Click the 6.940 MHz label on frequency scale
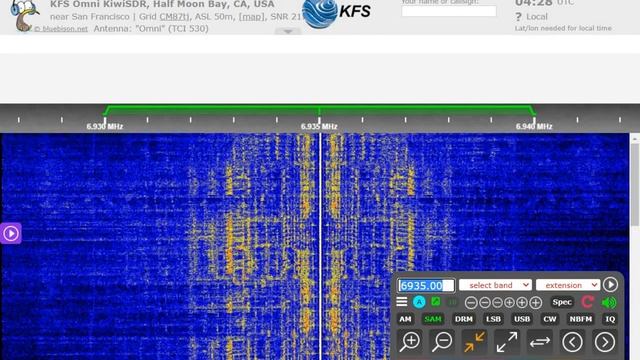This screenshot has height=360, width=640. click(x=534, y=127)
